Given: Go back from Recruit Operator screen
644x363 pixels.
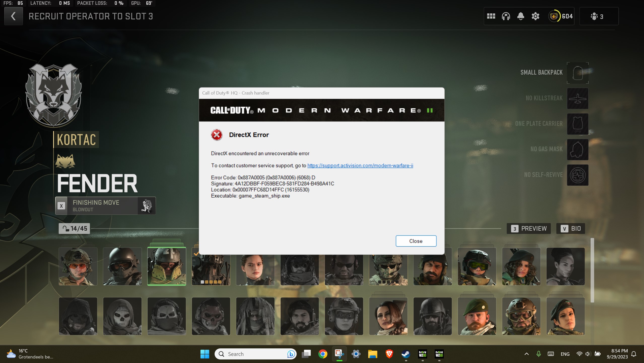Looking at the screenshot, I should [x=13, y=16].
